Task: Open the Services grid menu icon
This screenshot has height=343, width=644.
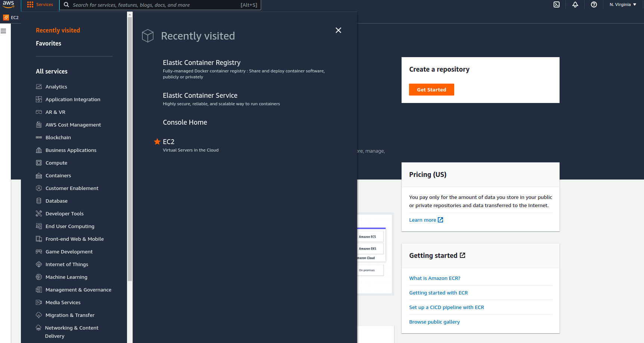Action: point(30,4)
